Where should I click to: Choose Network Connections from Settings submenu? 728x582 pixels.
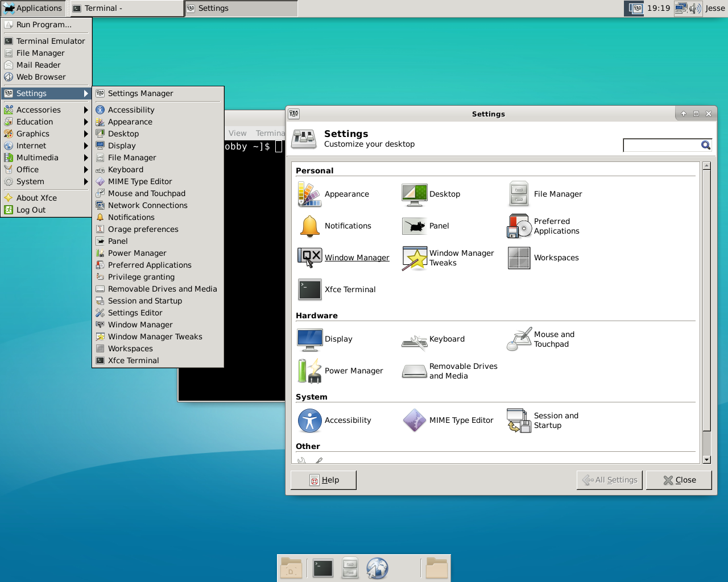158,205
